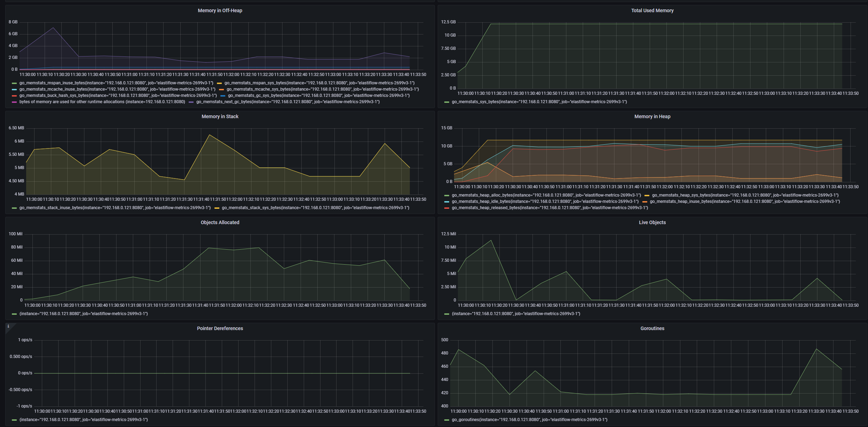Click the Pointer Dereferences panel title
This screenshot has height=427, width=868.
[220, 328]
